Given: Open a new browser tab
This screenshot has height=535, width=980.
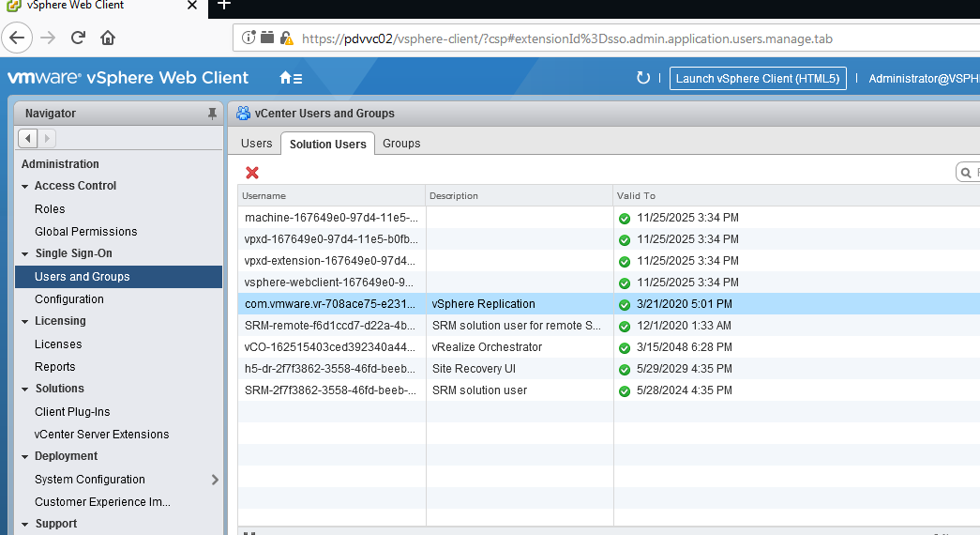Looking at the screenshot, I should tap(223, 6).
